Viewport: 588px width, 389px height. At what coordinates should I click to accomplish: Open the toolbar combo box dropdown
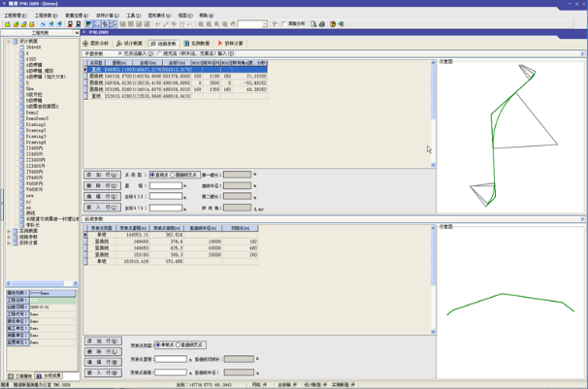click(x=263, y=24)
